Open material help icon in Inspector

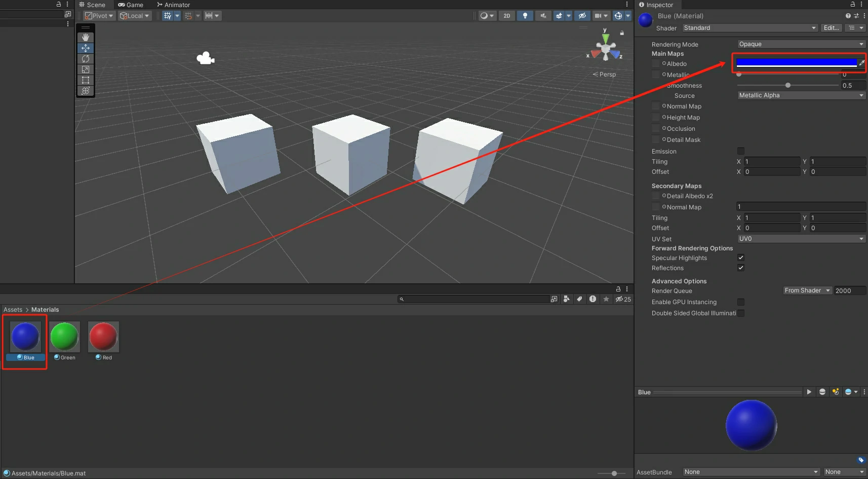point(848,16)
